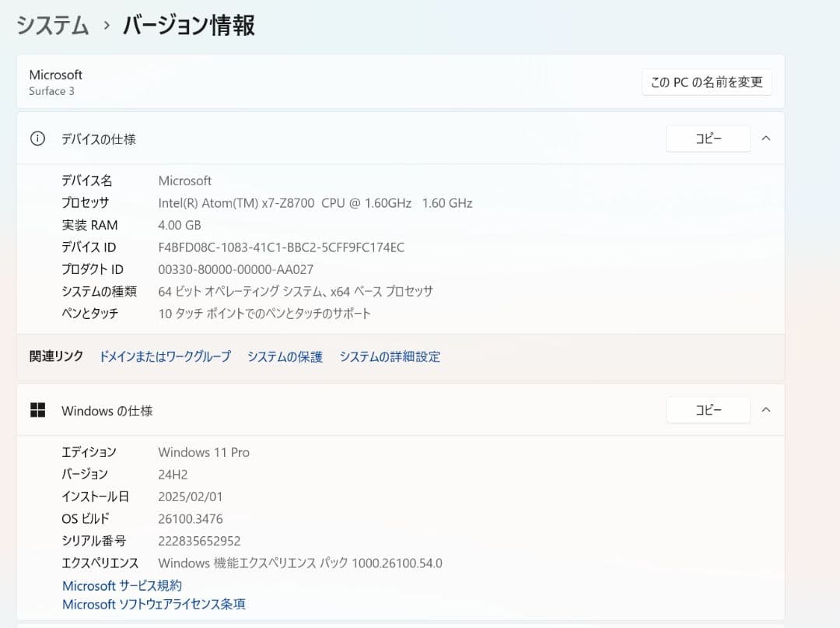Click the プロダクト ID value 00330-80000-00000-AA027
840x628 pixels.
click(x=236, y=269)
